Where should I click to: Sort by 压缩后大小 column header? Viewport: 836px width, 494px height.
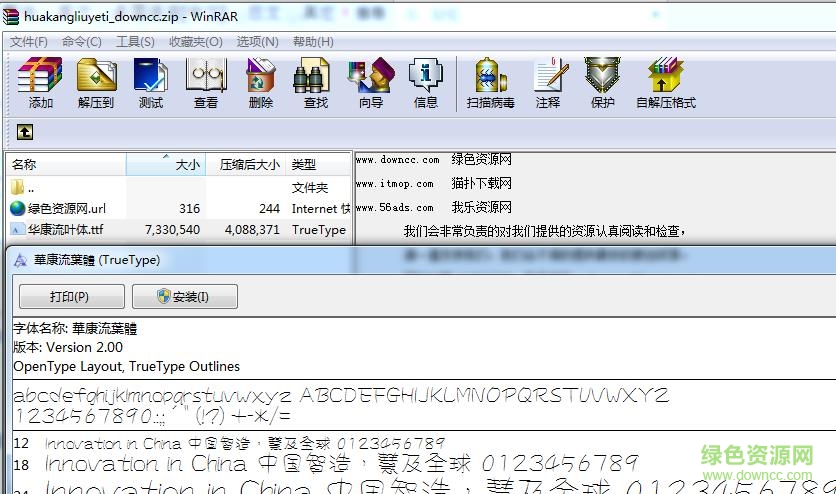(x=246, y=165)
